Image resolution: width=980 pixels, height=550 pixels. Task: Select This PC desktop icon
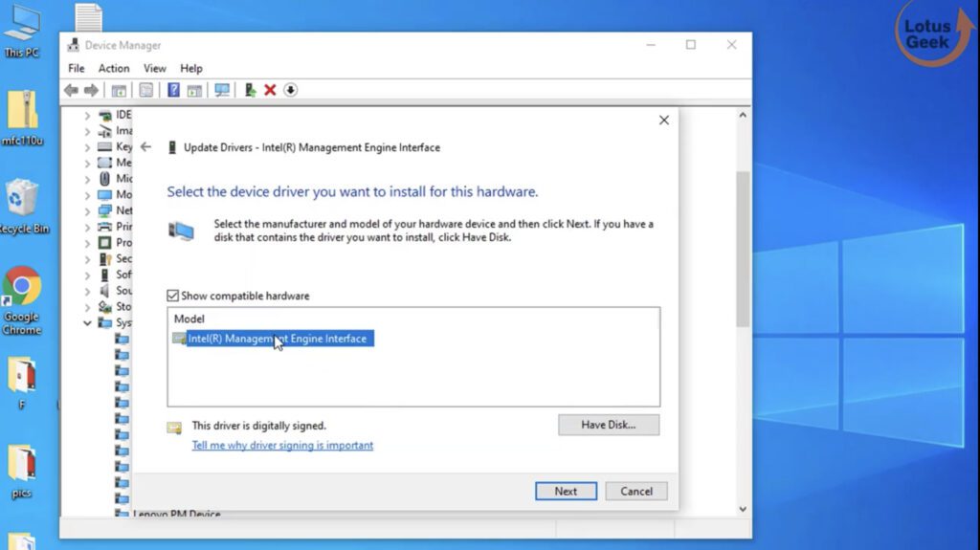click(x=22, y=32)
